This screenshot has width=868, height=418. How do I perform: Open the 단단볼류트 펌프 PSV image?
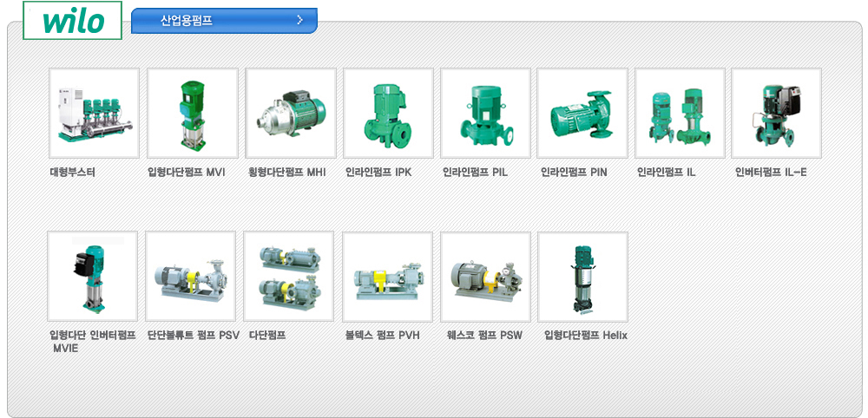pos(190,277)
